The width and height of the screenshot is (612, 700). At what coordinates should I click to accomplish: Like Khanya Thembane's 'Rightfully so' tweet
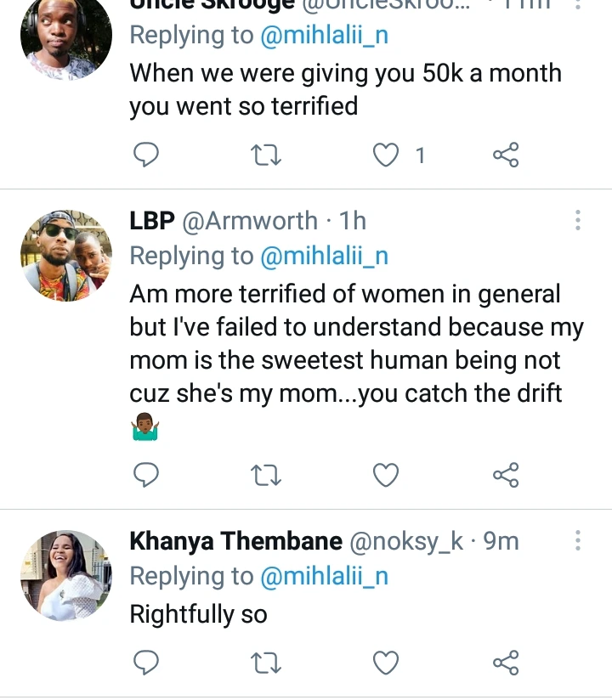(386, 663)
